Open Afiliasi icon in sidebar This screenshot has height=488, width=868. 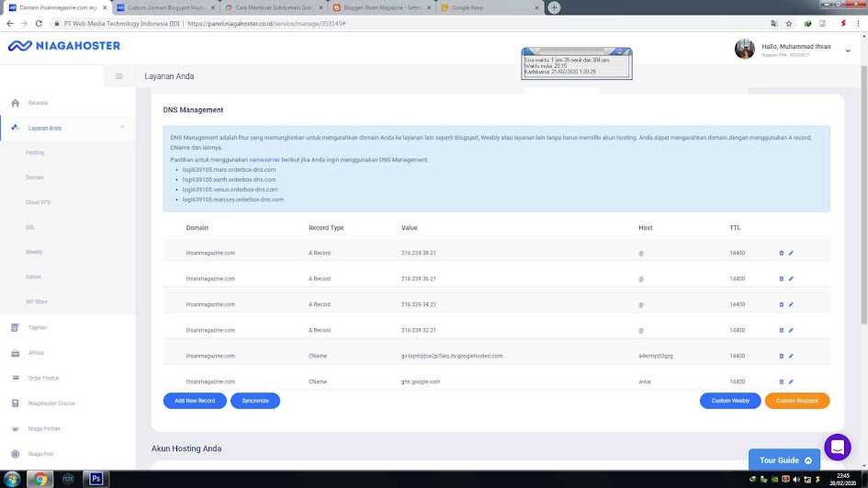click(x=15, y=353)
